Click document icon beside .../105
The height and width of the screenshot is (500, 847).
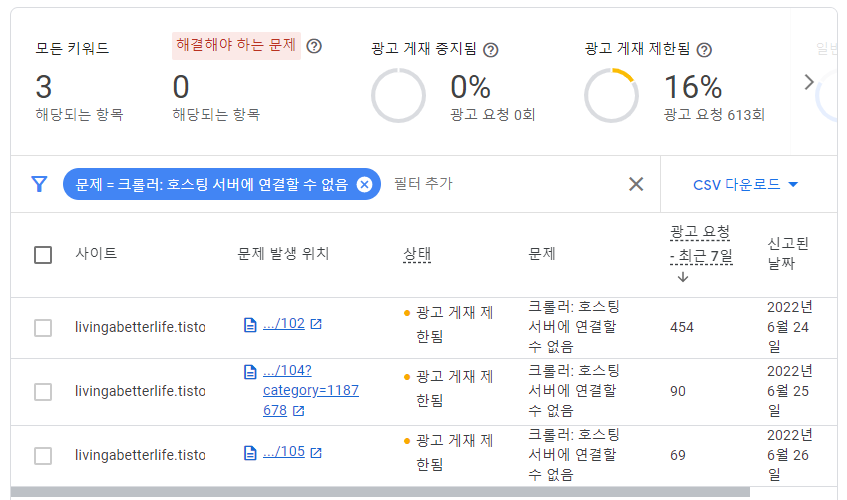click(x=250, y=452)
